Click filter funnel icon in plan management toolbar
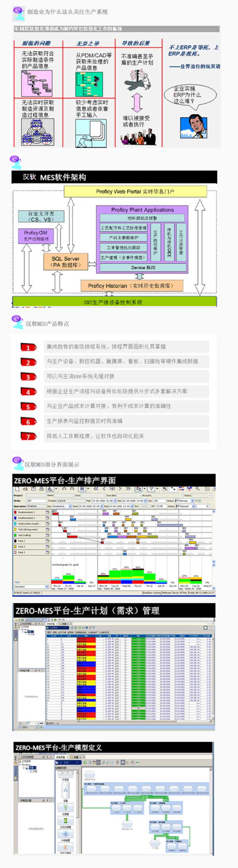238x868 pixels. pos(94,628)
